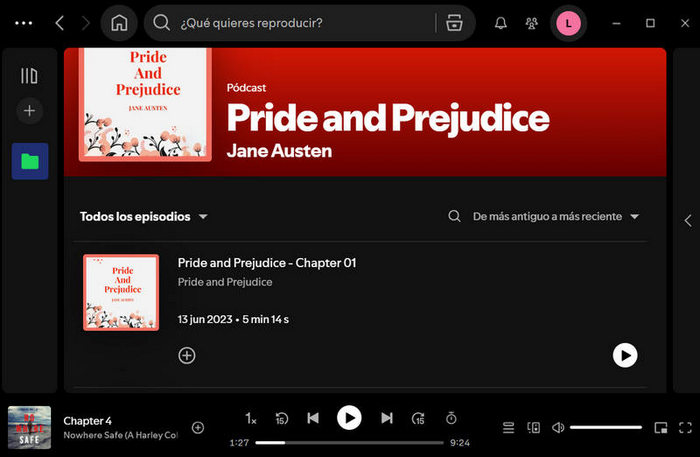
Task: Play the Chapter 01 episode
Action: (x=625, y=355)
